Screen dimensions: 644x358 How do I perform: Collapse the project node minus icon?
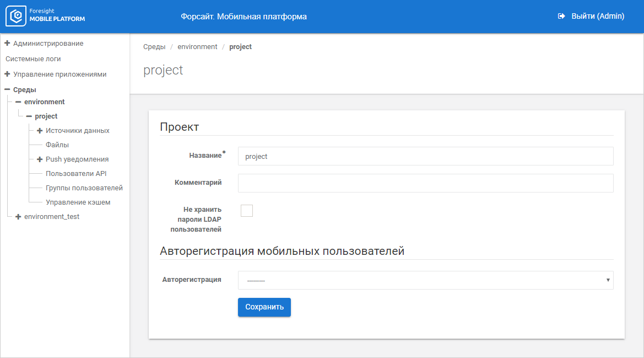(29, 116)
